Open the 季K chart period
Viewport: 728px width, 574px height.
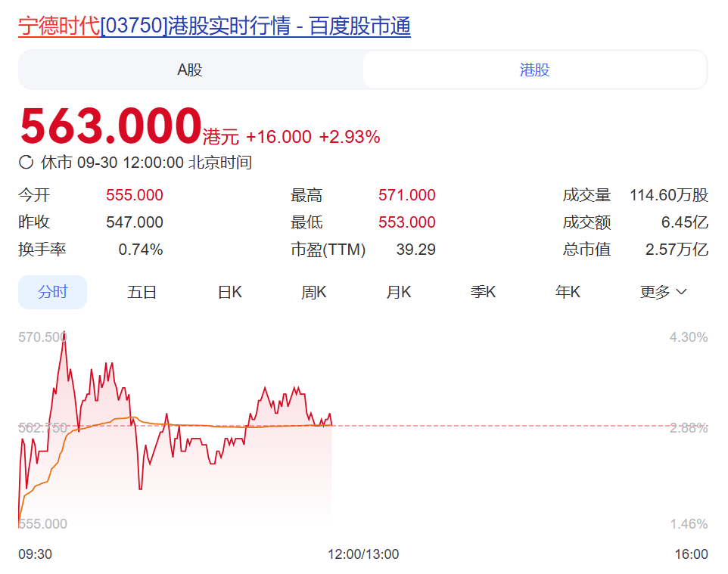point(483,292)
